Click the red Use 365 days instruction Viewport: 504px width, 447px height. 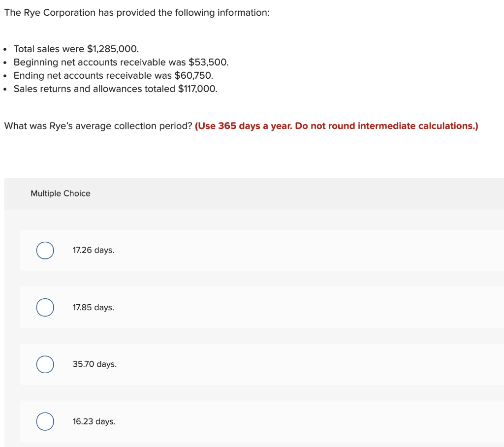pos(337,126)
